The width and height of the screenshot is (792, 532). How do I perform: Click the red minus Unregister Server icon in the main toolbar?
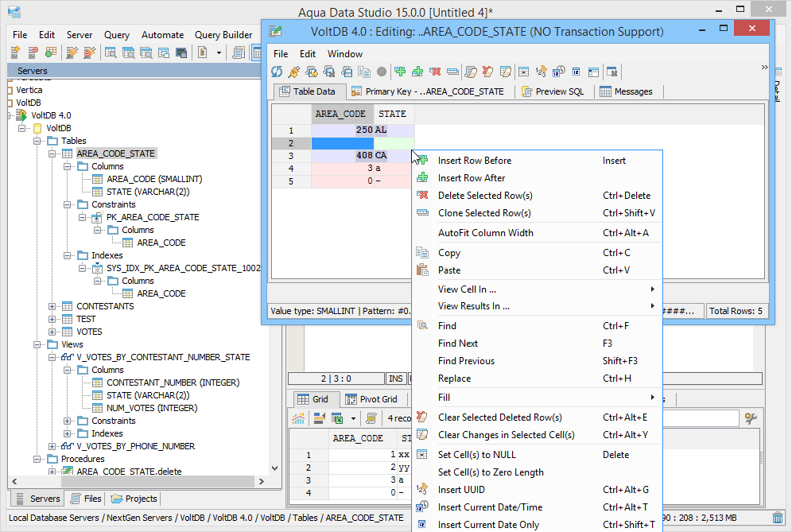click(x=33, y=52)
